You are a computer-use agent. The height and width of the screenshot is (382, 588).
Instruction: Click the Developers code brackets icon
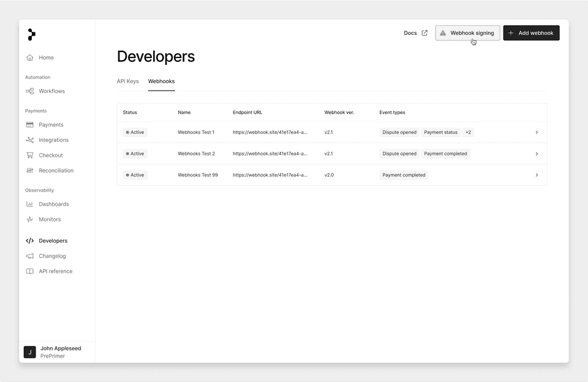pos(29,241)
